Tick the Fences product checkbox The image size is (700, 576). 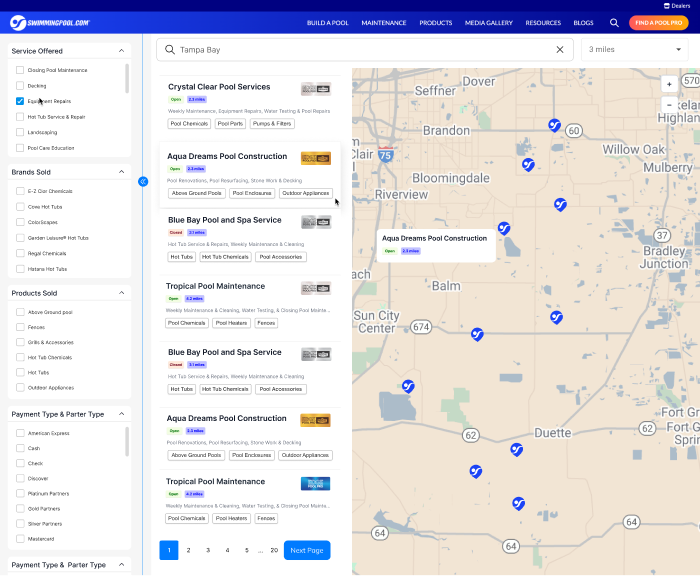(20, 327)
